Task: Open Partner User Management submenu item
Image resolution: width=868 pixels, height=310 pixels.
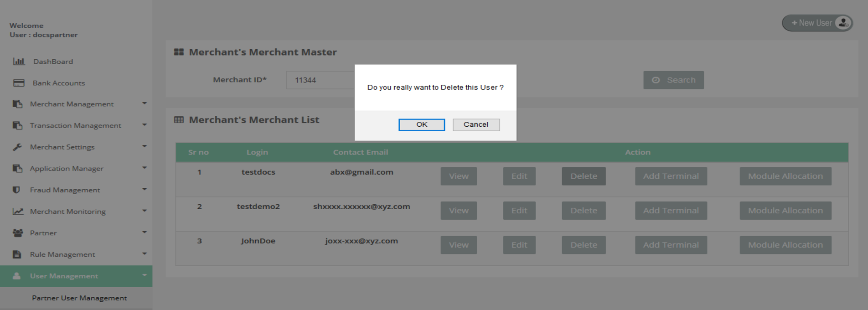Action: pos(79,298)
